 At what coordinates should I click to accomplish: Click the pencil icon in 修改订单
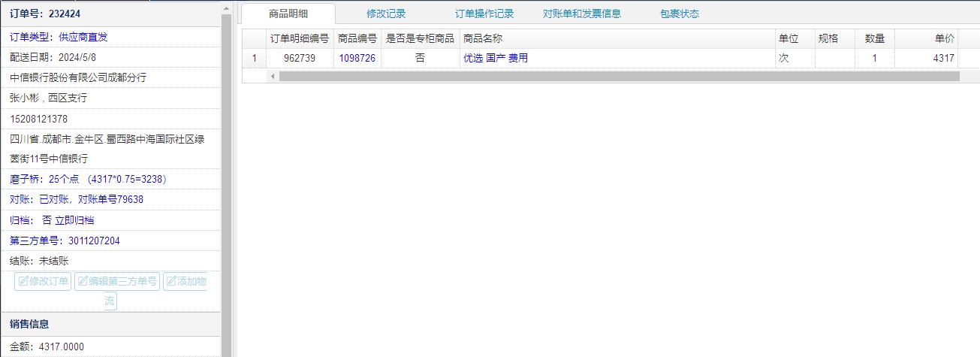coord(23,282)
